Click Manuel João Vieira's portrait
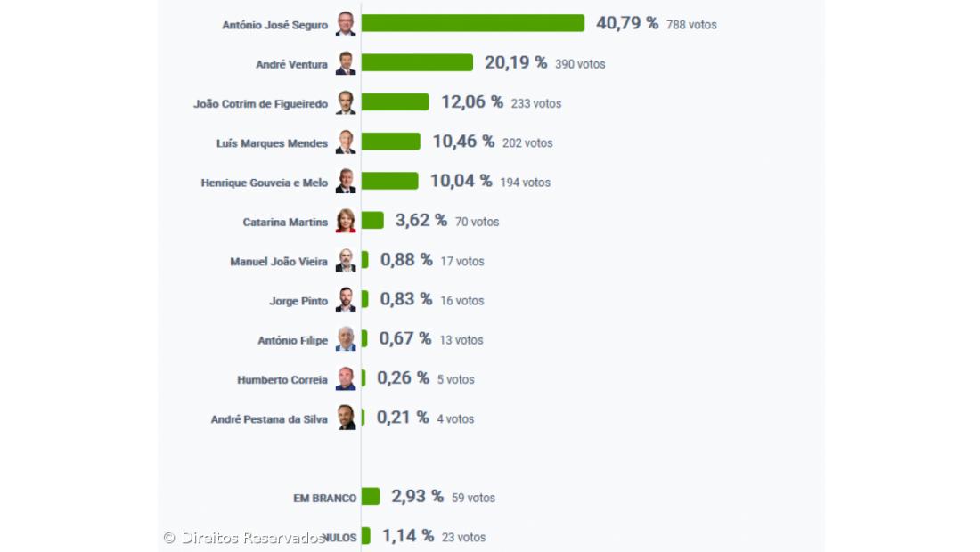Image resolution: width=980 pixels, height=552 pixels. pyautogui.click(x=346, y=261)
